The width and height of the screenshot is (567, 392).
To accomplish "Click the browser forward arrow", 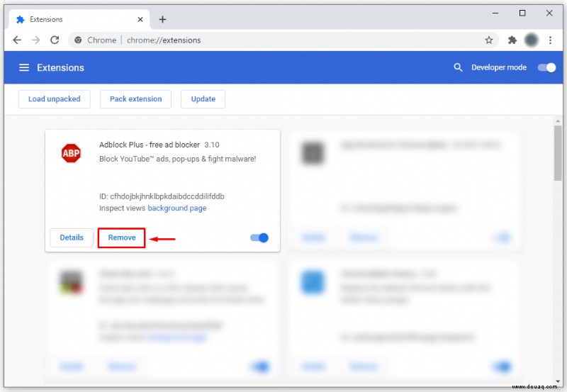I will click(36, 40).
